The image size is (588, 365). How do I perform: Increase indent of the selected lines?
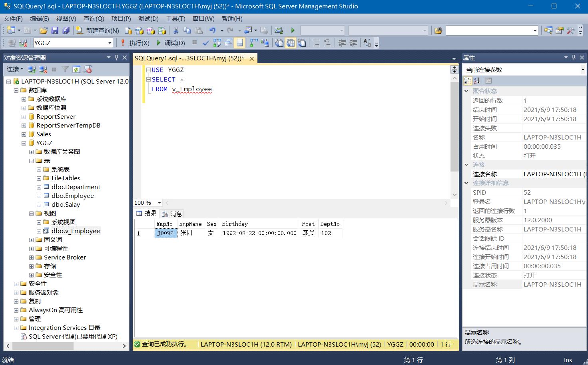click(353, 43)
